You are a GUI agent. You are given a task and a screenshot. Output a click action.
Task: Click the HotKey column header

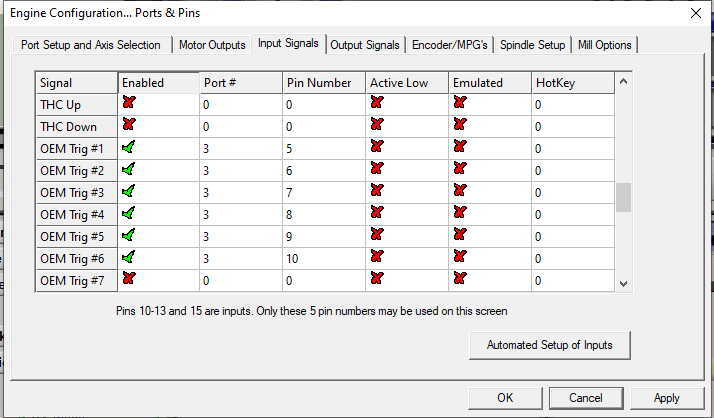click(x=573, y=83)
